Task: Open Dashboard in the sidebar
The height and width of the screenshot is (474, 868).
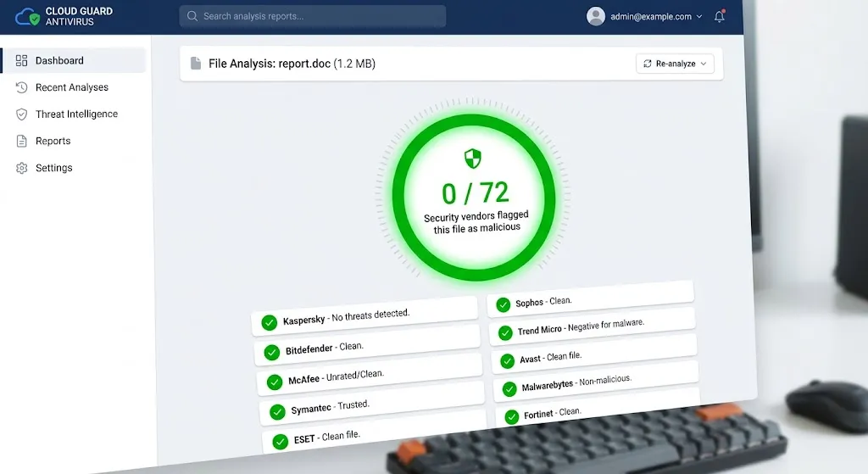Action: [75, 60]
